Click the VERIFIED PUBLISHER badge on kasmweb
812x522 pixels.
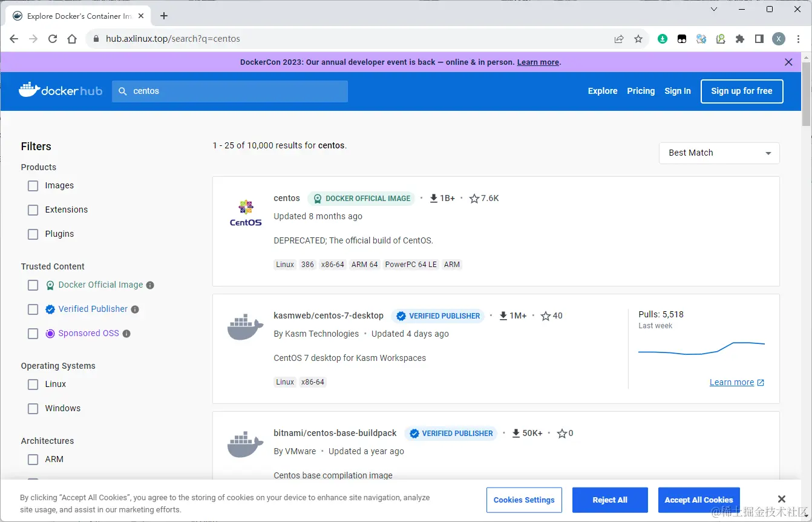tap(438, 316)
